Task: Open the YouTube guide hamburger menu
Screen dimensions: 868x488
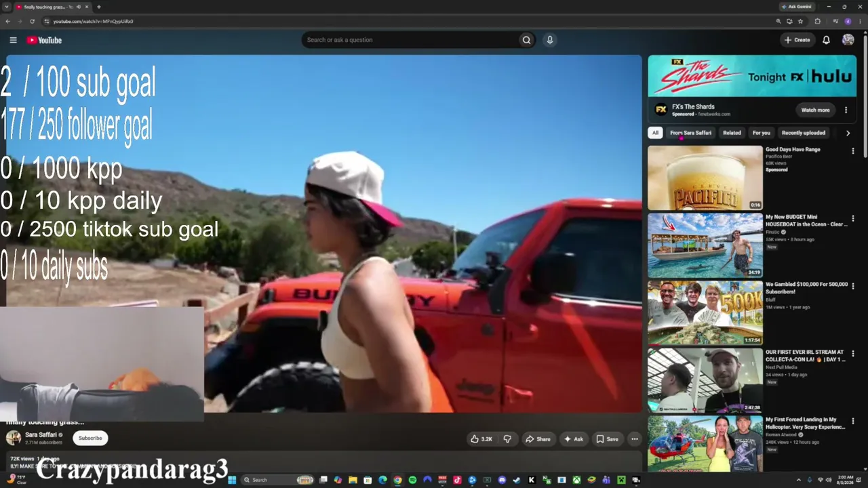Action: (13, 40)
